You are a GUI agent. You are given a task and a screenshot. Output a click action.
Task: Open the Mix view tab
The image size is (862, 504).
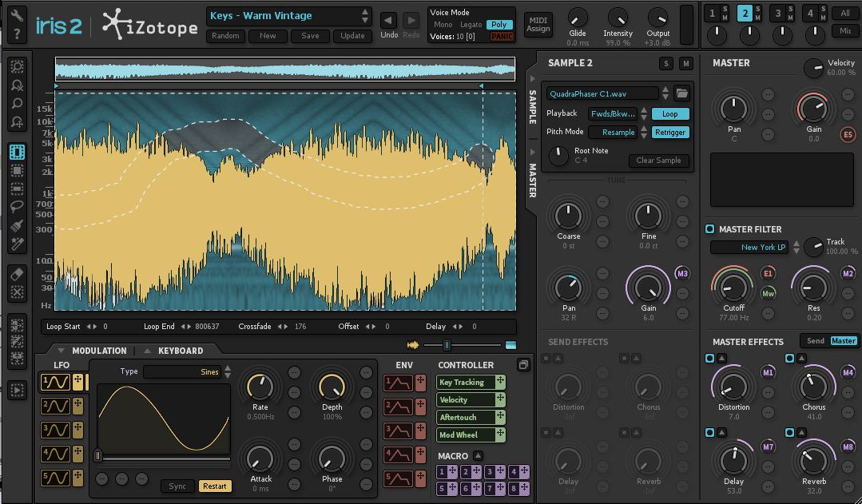845,31
